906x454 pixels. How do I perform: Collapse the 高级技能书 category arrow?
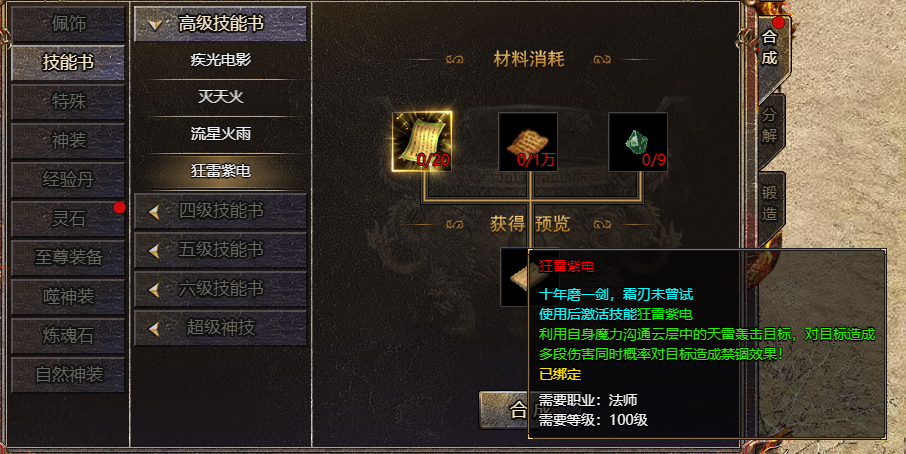tap(154, 24)
